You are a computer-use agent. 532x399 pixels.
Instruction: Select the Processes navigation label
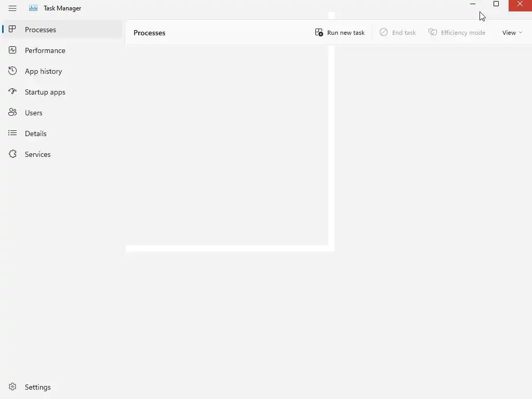pos(41,30)
